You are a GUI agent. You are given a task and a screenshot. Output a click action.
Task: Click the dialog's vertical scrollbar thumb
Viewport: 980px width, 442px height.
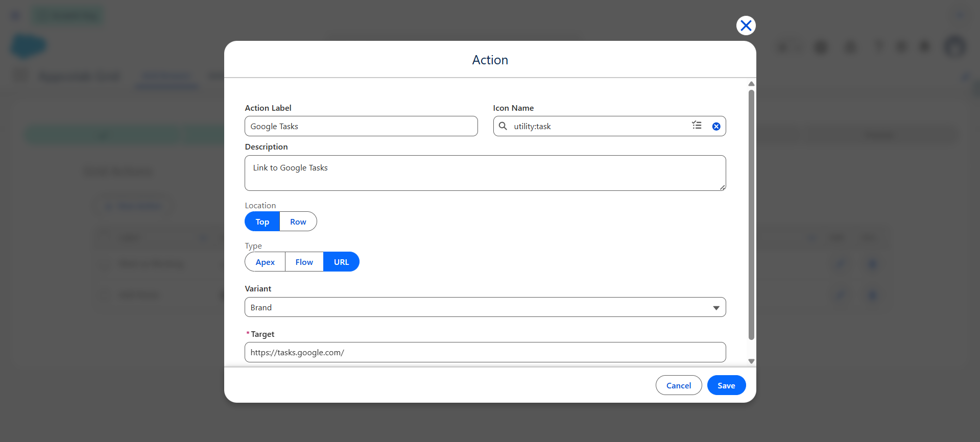click(x=751, y=214)
